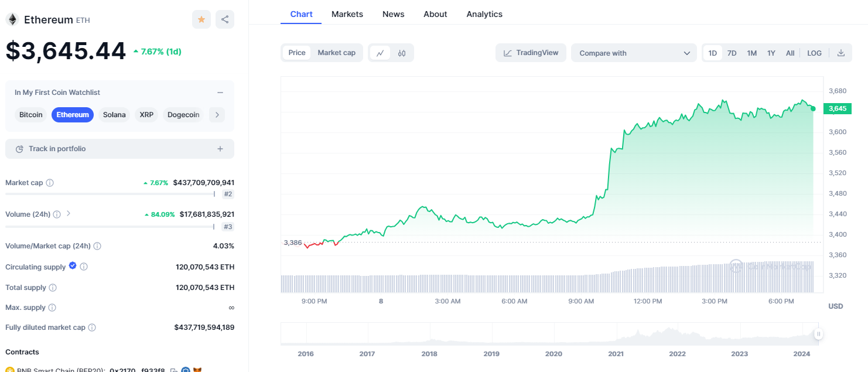Open the Analytics tab
Screen dimensions: 868x372
click(484, 14)
